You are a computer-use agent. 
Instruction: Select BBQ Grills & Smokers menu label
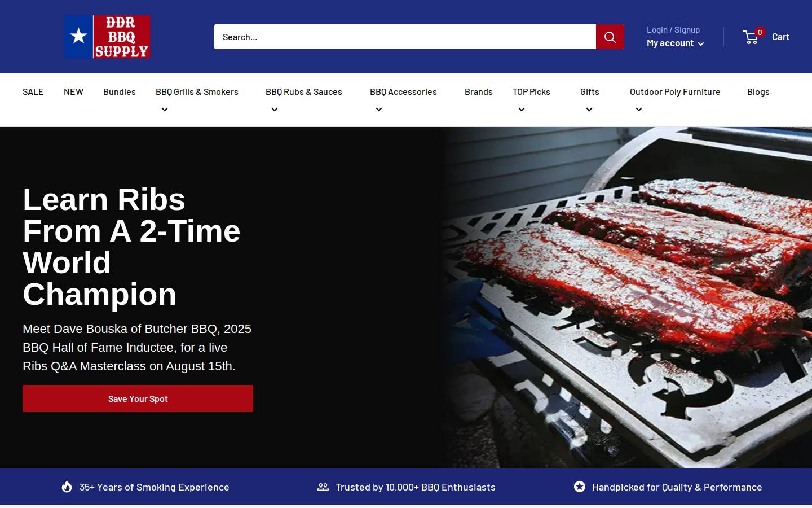[197, 91]
